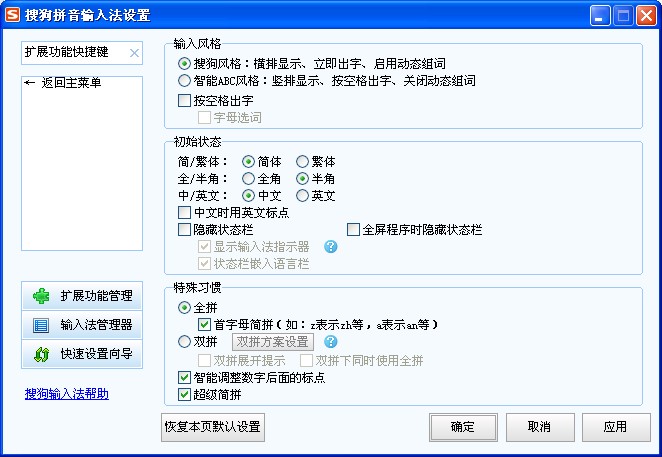Image resolution: width=662 pixels, height=457 pixels.
Task: Click the green puzzle icon for 扩展功能管理
Action: pos(41,296)
